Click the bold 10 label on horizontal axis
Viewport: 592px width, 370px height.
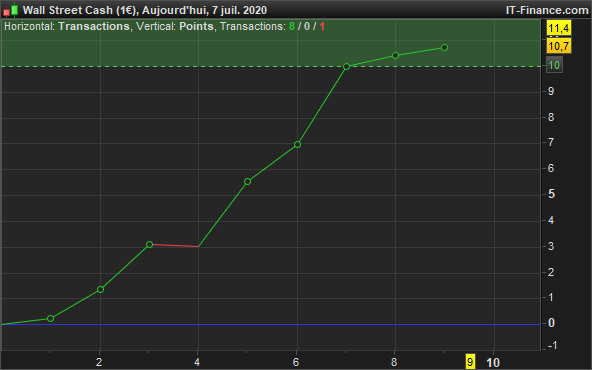coord(493,362)
